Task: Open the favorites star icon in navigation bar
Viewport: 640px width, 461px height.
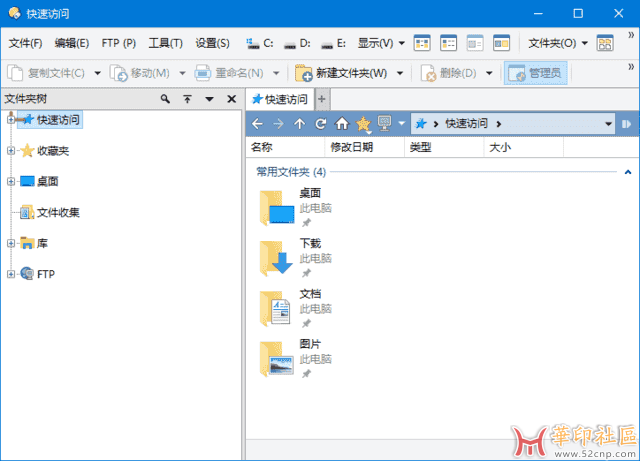Action: point(363,124)
